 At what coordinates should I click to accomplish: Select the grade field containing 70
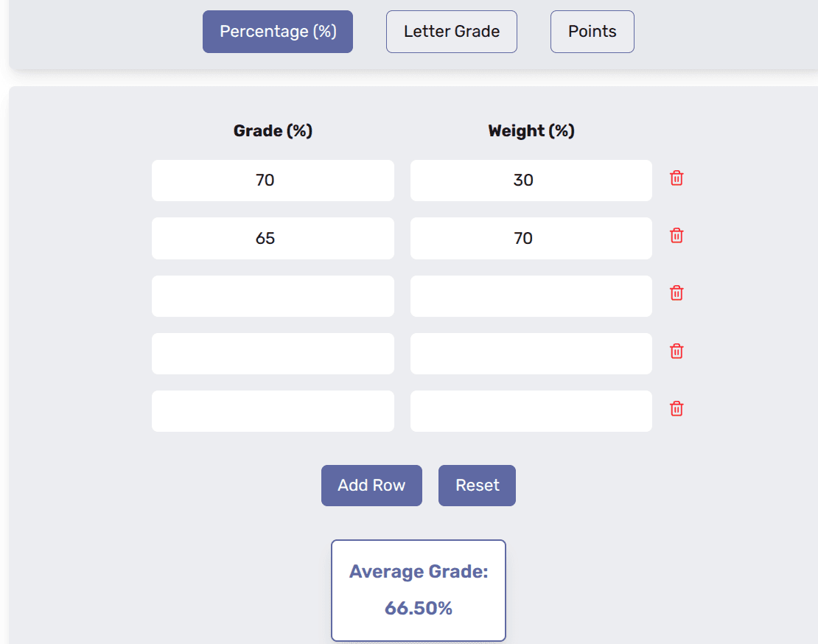[273, 180]
